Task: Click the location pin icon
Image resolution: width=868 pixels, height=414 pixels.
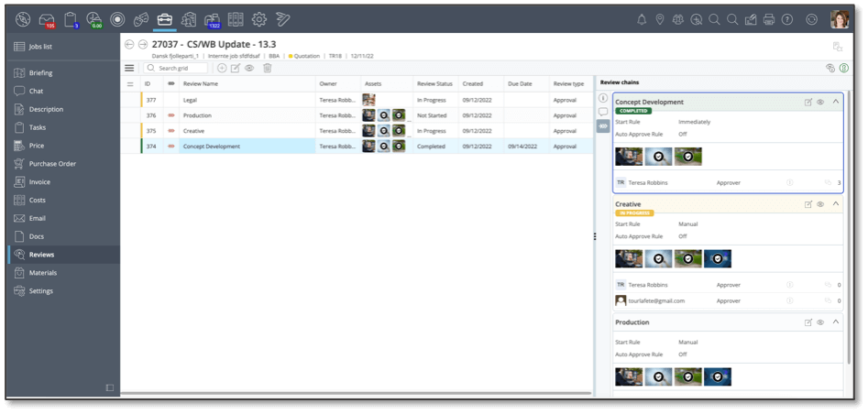Action: [660, 19]
